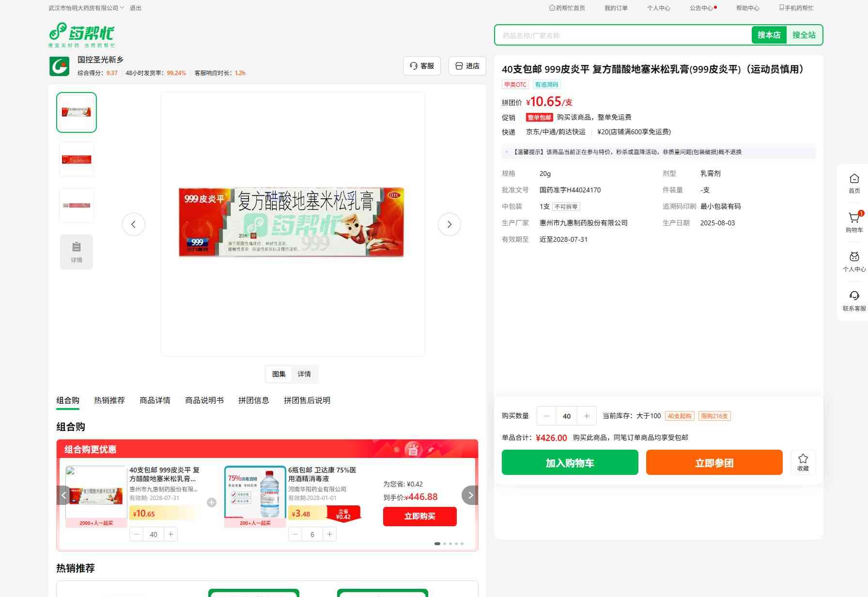
Task: Click the 详情 icon below thumbnails
Action: 77,251
